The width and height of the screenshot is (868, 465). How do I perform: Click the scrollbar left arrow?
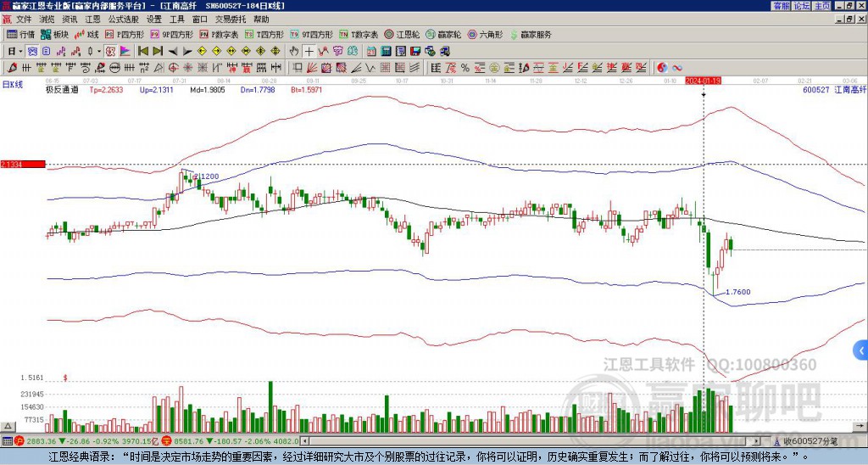304,441
